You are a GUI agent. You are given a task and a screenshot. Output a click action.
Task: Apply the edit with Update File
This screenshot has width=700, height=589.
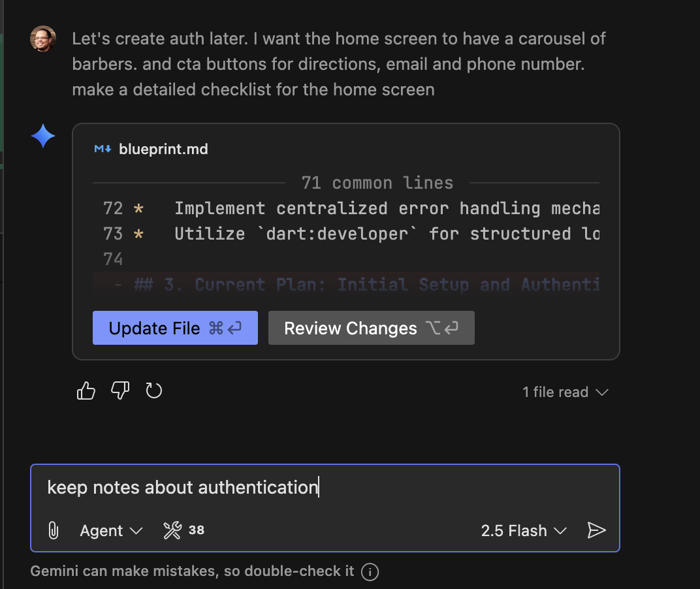coord(174,328)
